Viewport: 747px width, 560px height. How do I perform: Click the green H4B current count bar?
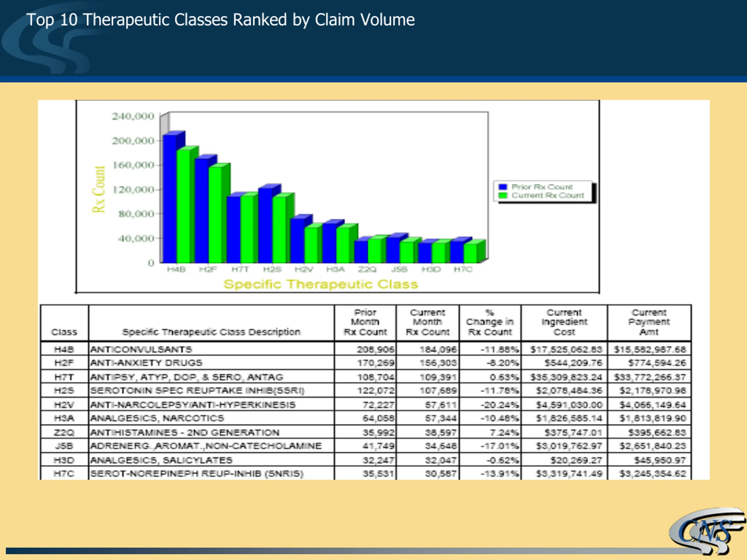[x=183, y=206]
